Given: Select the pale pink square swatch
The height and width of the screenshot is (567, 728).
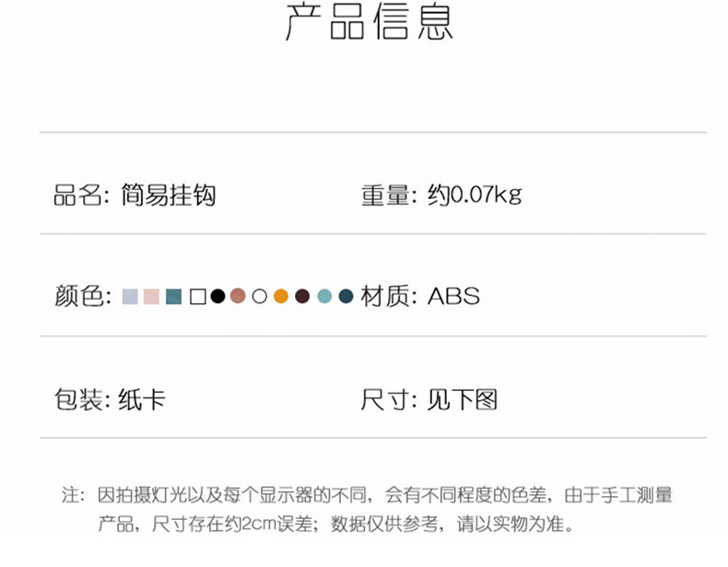Looking at the screenshot, I should pyautogui.click(x=152, y=296).
